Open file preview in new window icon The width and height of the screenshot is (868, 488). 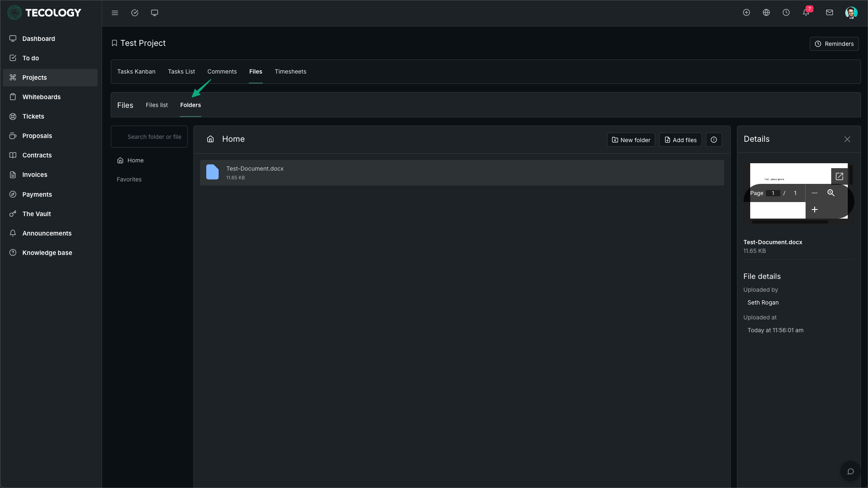[x=839, y=176]
